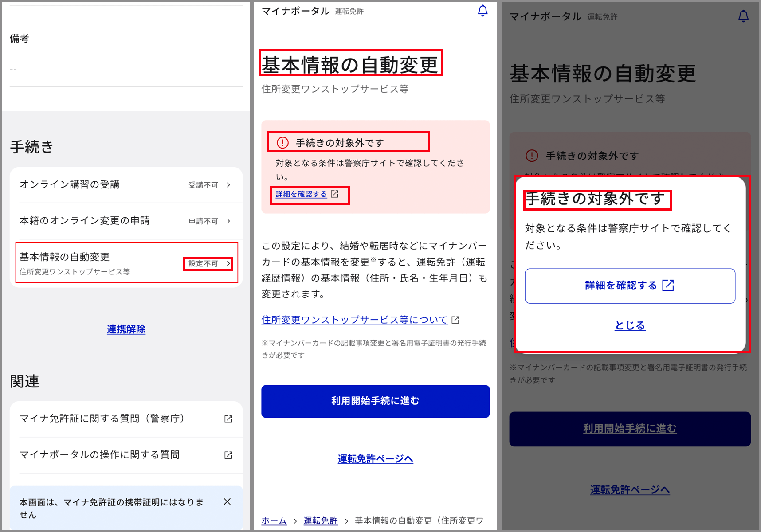Viewport: 761px width, 532px height.
Task: Click 詳細を確認する link in the pink alert
Action: (301, 194)
